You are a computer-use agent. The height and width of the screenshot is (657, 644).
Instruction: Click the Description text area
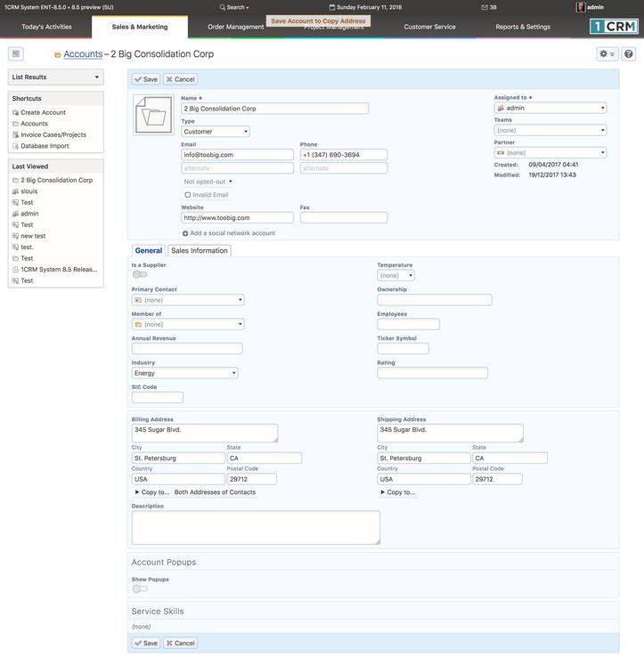tap(256, 528)
